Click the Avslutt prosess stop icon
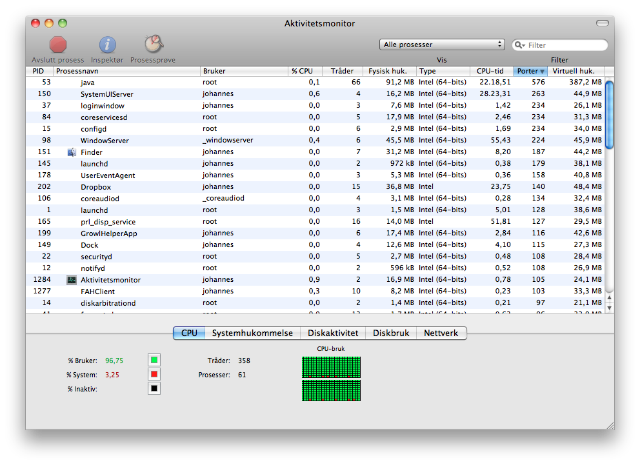Viewport: 639px width, 464px height. point(58,45)
